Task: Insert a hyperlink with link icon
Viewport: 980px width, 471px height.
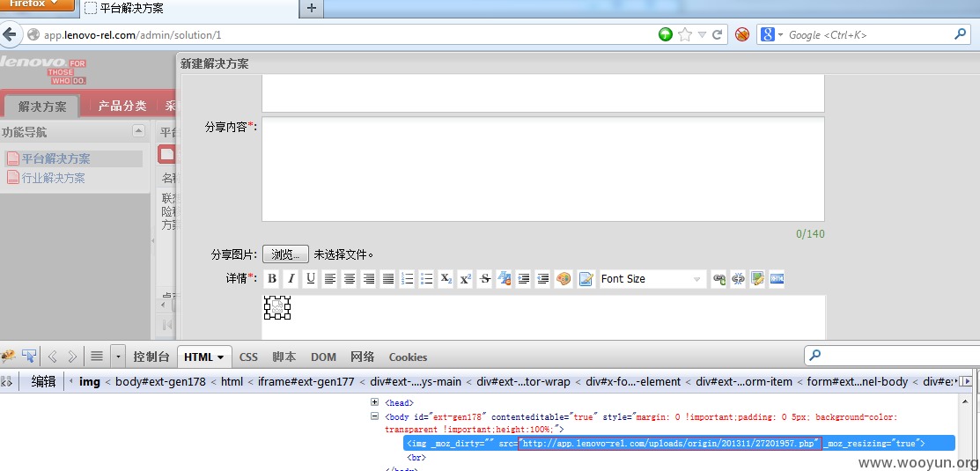Action: coord(718,279)
